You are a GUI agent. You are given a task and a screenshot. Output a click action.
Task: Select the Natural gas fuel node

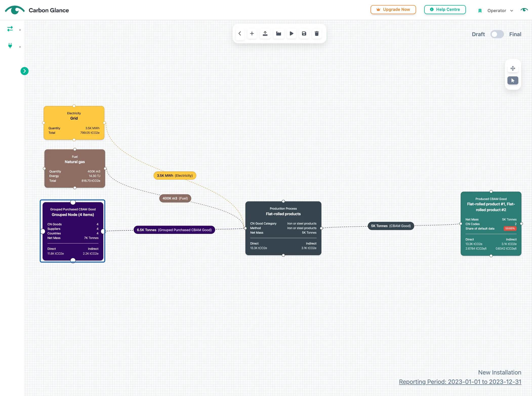(75, 169)
